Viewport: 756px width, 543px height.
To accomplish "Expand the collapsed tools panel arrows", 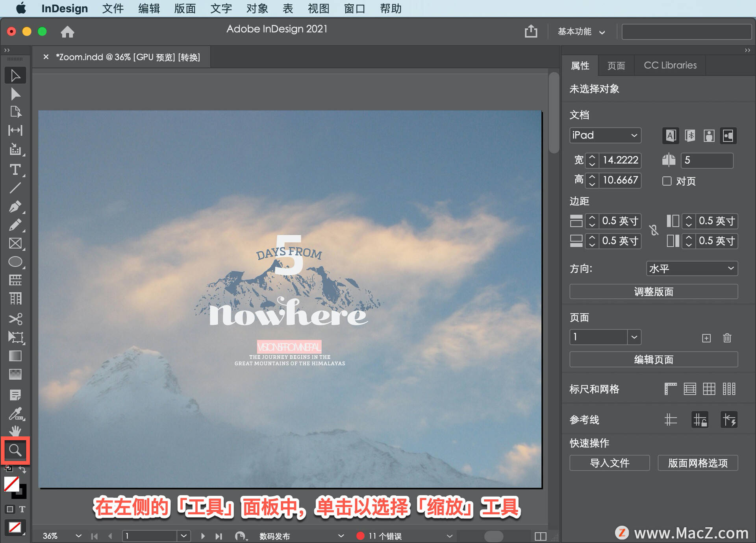I will click(x=7, y=50).
